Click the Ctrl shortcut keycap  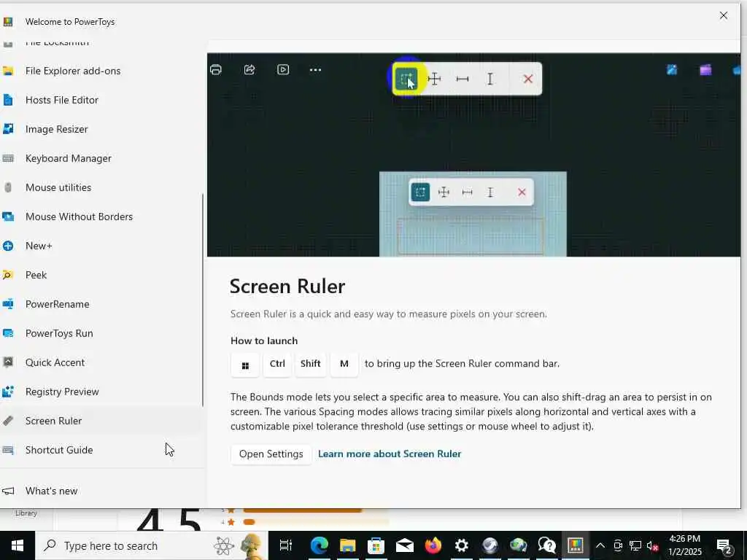tap(277, 365)
